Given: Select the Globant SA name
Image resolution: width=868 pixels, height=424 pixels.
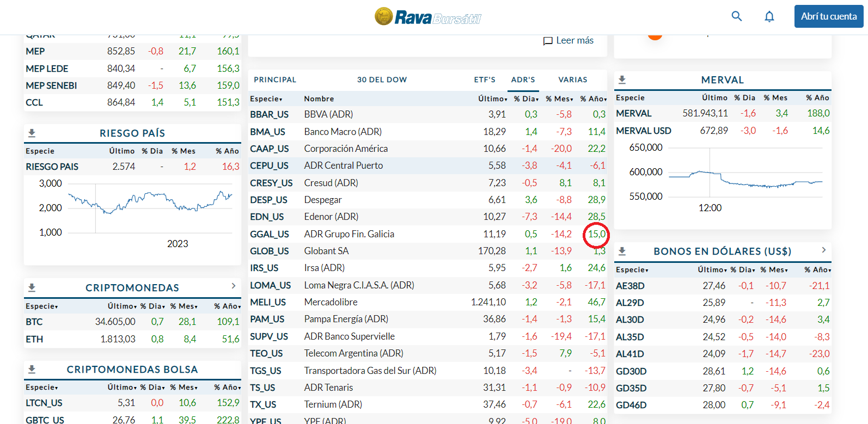Looking at the screenshot, I should [x=326, y=251].
